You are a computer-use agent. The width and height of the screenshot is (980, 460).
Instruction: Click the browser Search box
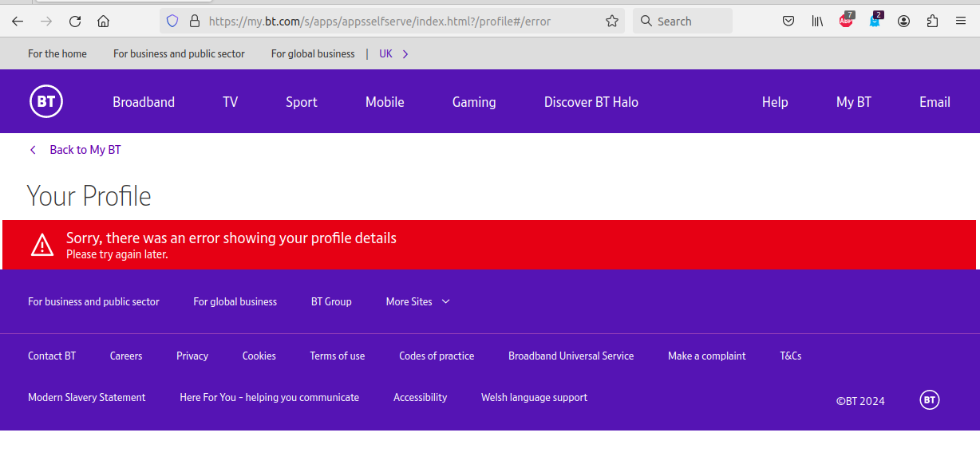(x=683, y=22)
